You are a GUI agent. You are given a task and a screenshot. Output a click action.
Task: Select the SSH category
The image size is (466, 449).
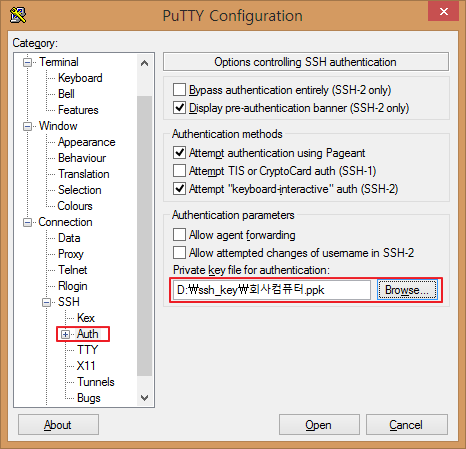pos(69,302)
